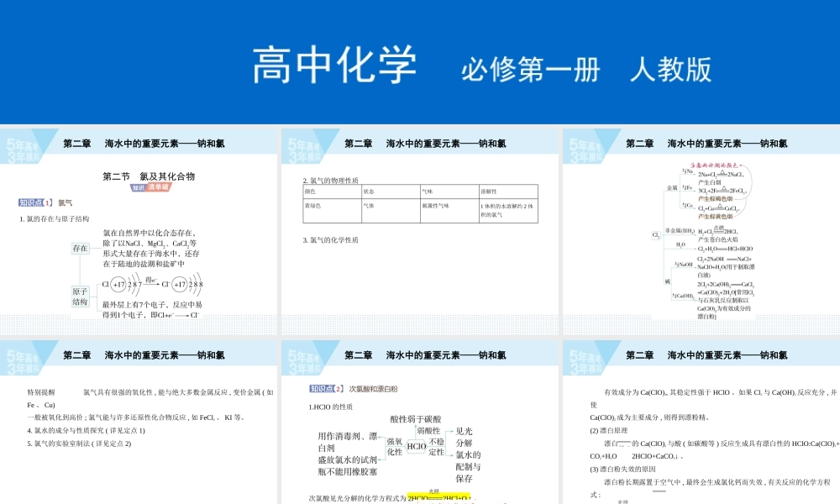This screenshot has height=504, width=840.
Task: Select the line 5. 氯气的实验室制法
Action: [x=79, y=444]
